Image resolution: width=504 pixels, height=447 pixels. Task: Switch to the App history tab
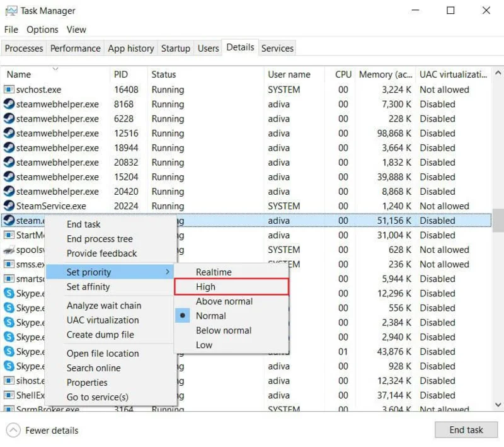click(131, 49)
